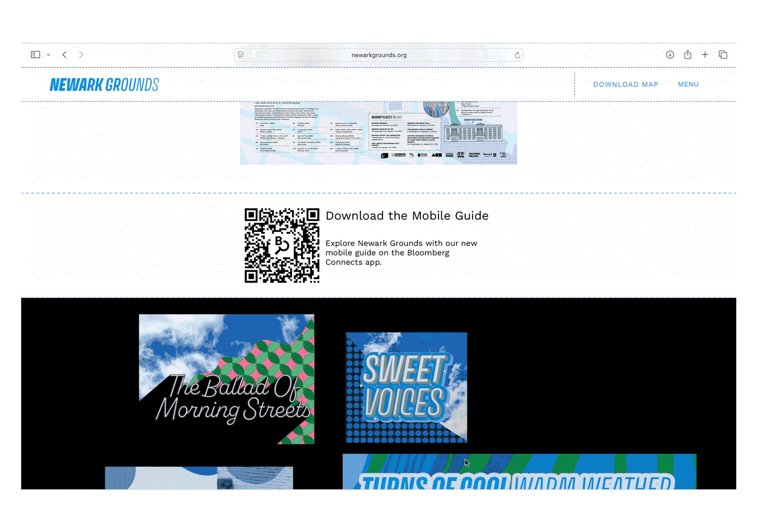Reload the current page
The width and height of the screenshot is (757, 532).
517,55
